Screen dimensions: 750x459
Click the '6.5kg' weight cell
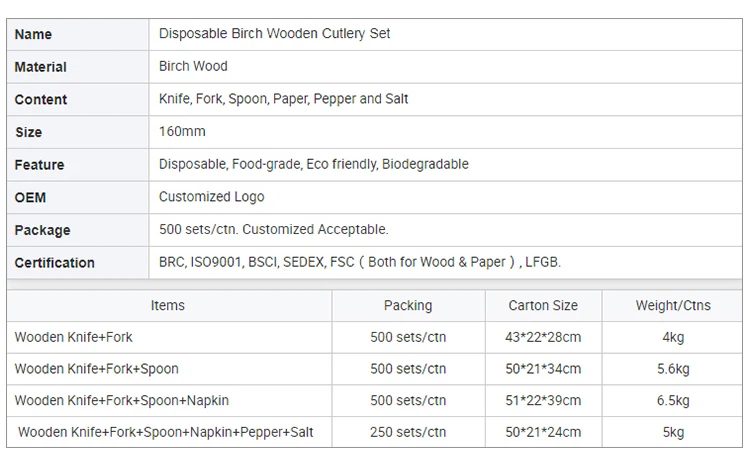(x=673, y=401)
